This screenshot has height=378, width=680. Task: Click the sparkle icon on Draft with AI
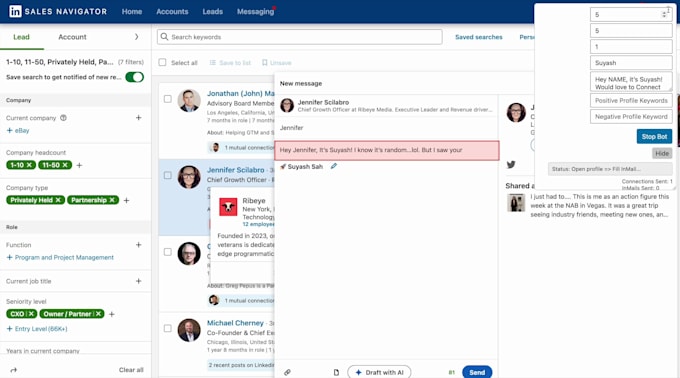pos(358,372)
